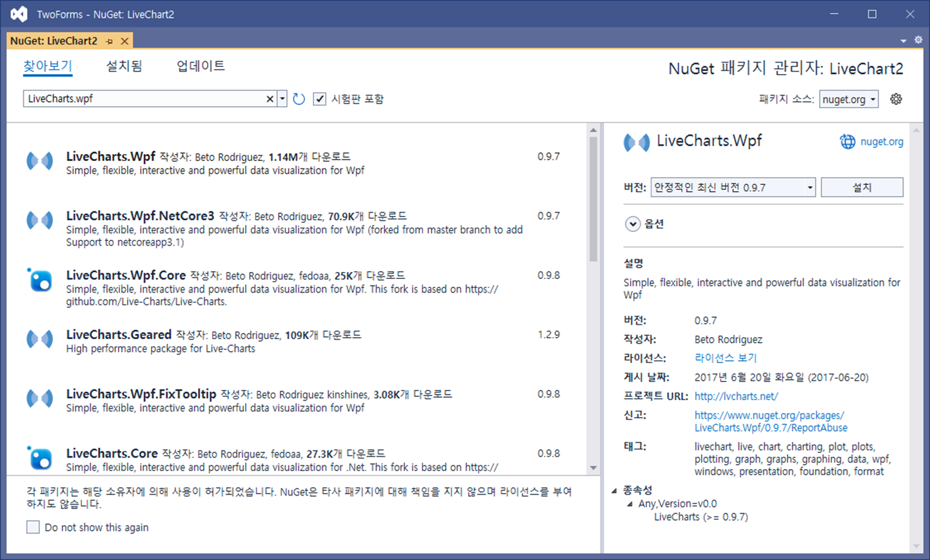Open the http://lvcharts.net/ project URL

[x=736, y=396]
